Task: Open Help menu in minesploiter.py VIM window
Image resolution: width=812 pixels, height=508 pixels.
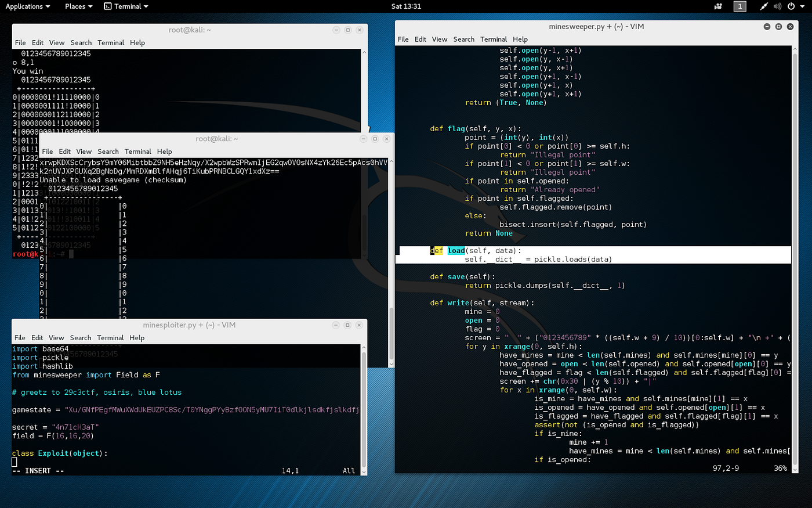Action: pos(137,338)
